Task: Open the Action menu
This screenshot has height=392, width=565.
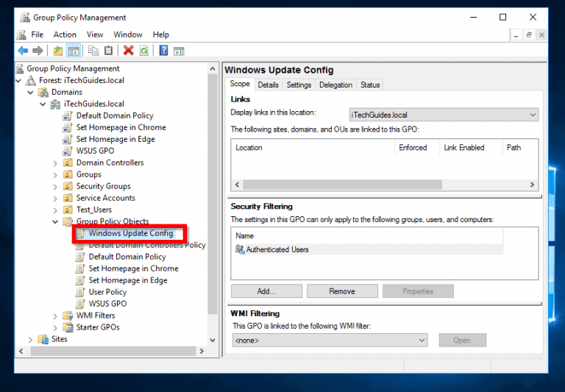Action: 65,35
